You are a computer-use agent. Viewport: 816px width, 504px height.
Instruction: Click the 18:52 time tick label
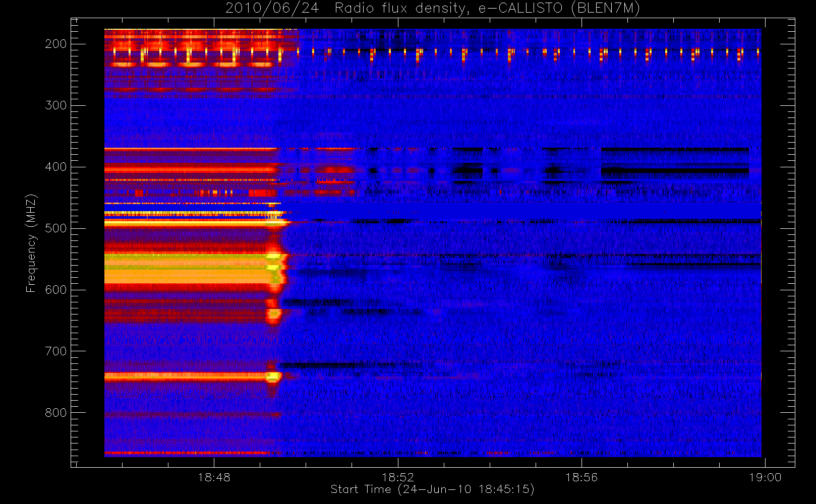click(x=397, y=477)
